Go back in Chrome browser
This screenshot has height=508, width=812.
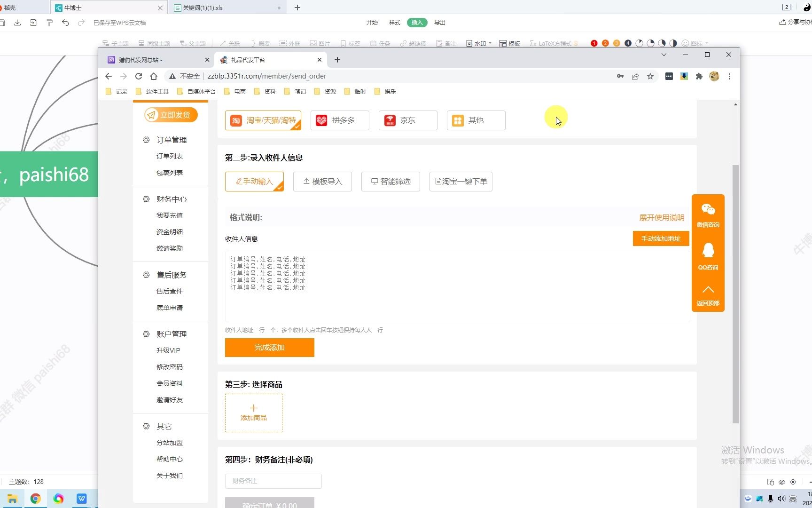click(109, 76)
